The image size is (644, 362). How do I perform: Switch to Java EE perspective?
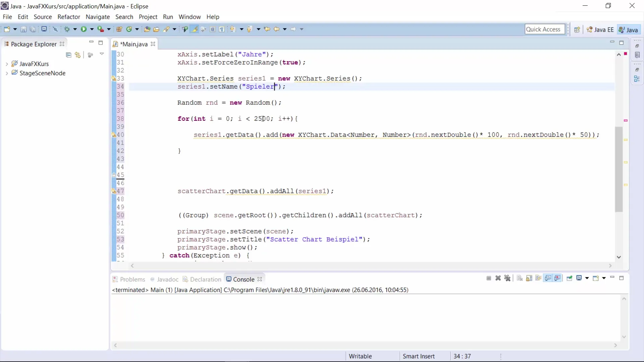(600, 29)
